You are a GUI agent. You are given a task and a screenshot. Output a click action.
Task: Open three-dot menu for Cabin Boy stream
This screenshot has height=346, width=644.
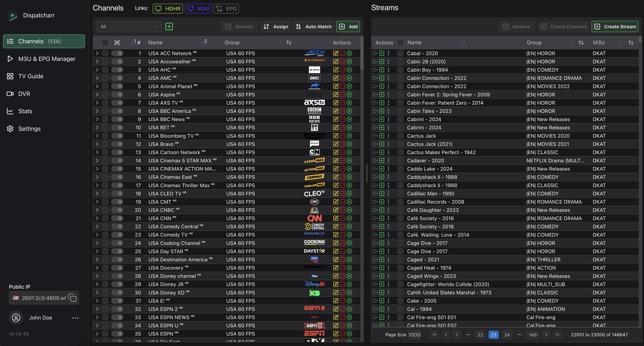point(388,70)
